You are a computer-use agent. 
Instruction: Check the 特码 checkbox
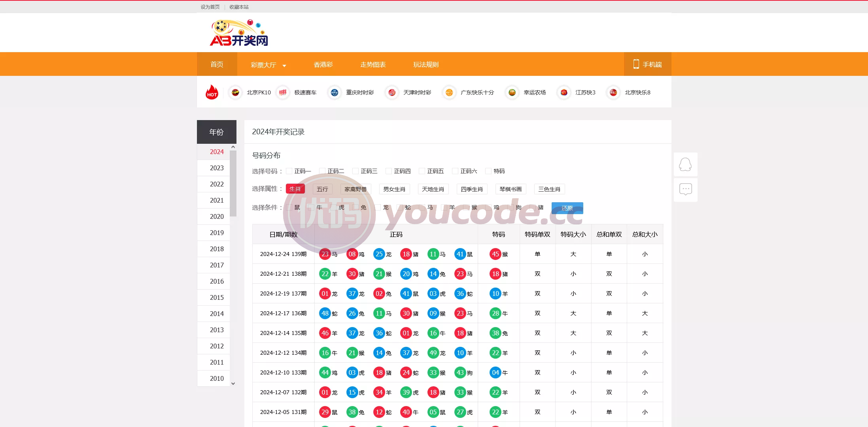(x=488, y=171)
